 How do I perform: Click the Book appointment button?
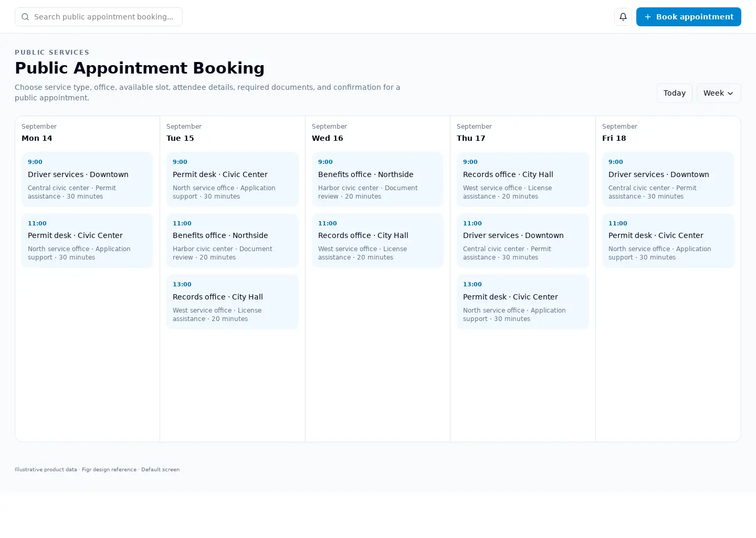point(689,17)
